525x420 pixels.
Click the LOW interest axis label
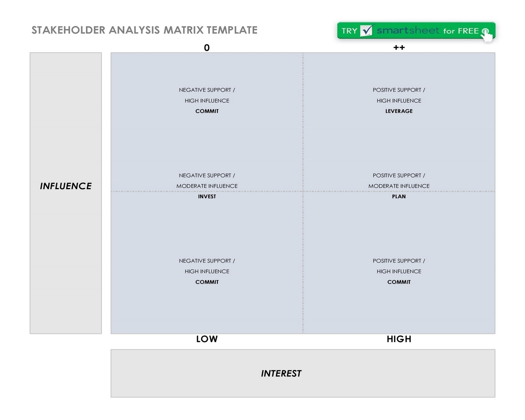[x=207, y=339]
